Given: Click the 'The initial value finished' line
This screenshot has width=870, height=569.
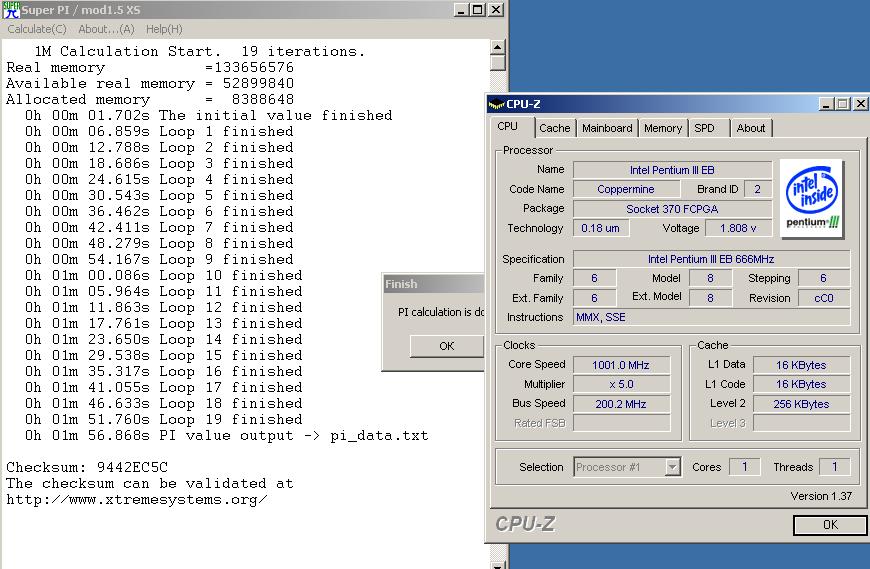Looking at the screenshot, I should (209, 115).
